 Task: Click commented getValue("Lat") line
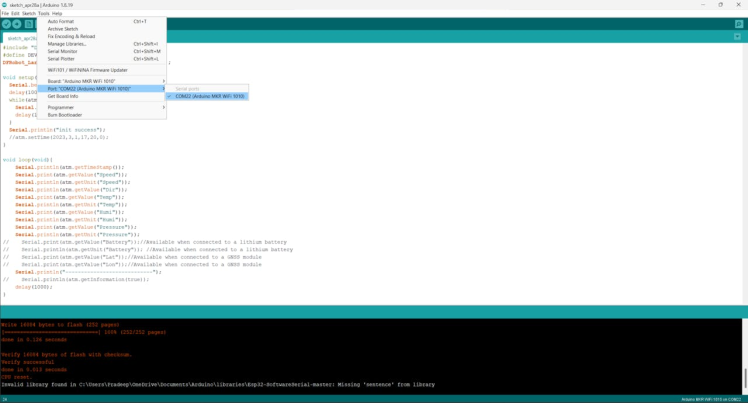[132, 257]
